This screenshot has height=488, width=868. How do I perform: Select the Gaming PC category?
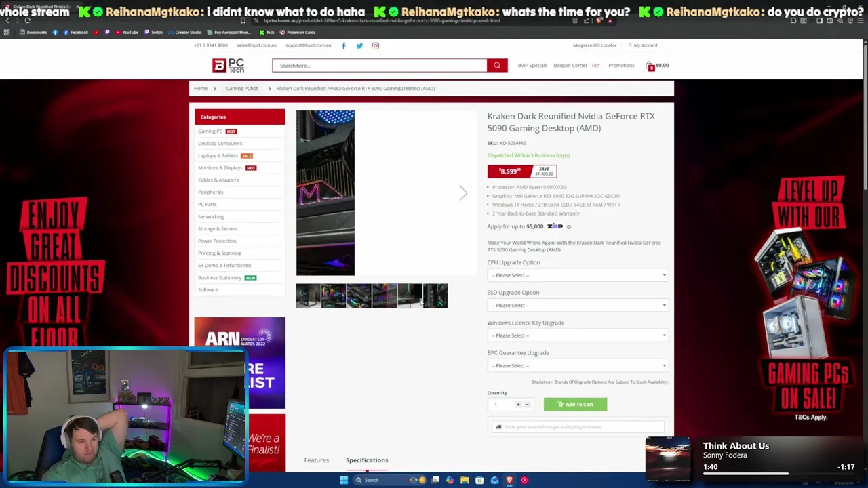(x=210, y=131)
